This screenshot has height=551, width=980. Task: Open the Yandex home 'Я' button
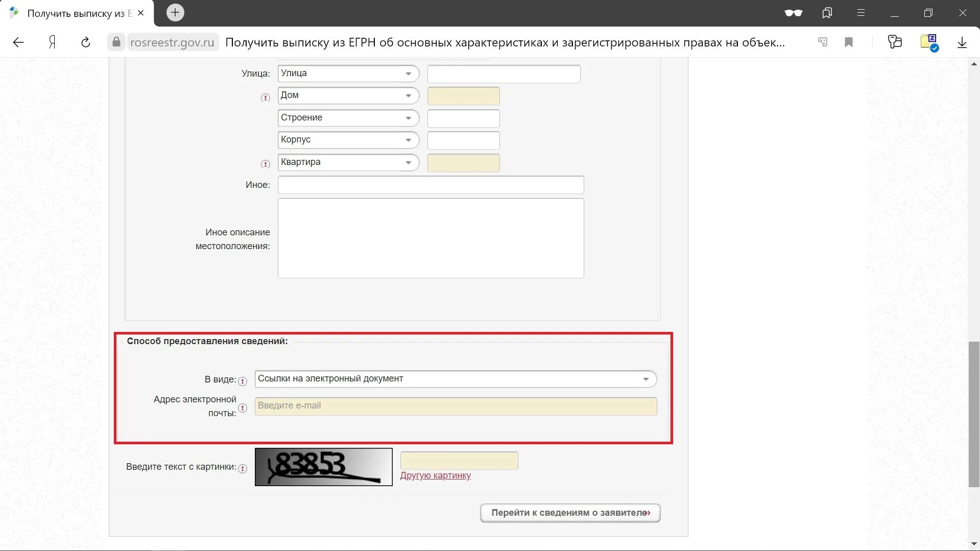click(x=52, y=42)
